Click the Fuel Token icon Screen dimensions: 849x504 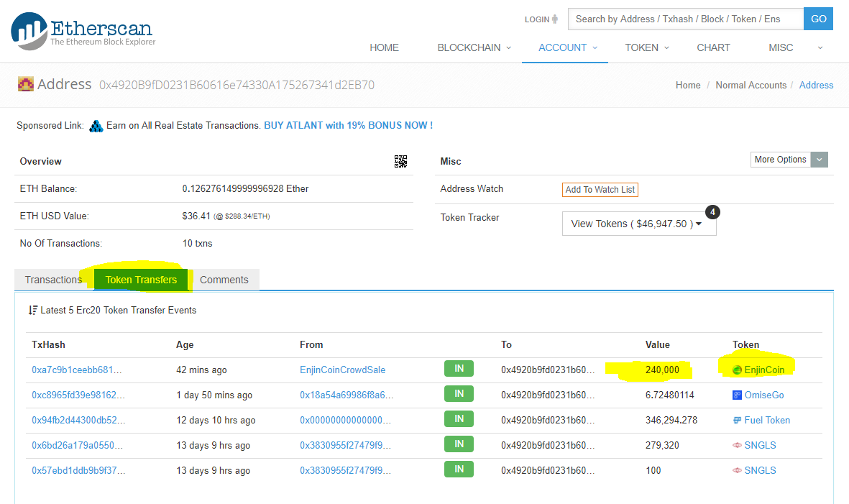coord(737,420)
